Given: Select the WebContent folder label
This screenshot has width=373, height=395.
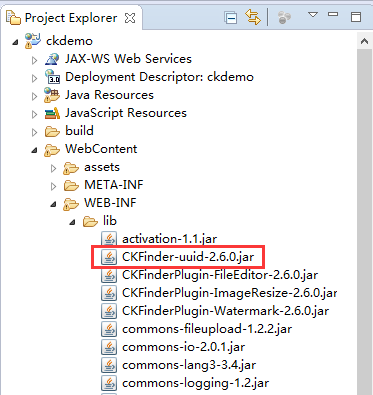Looking at the screenshot, I should [x=101, y=149].
